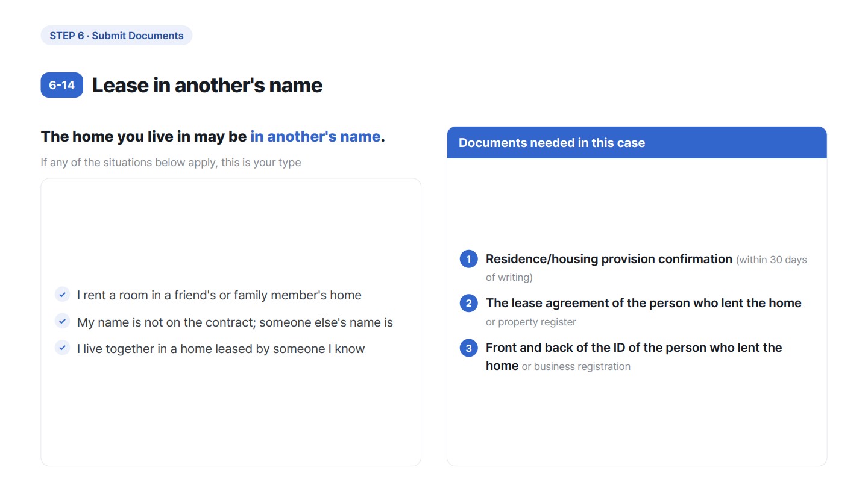Click the number 2 circle icon
The width and height of the screenshot is (868, 488).
[468, 303]
